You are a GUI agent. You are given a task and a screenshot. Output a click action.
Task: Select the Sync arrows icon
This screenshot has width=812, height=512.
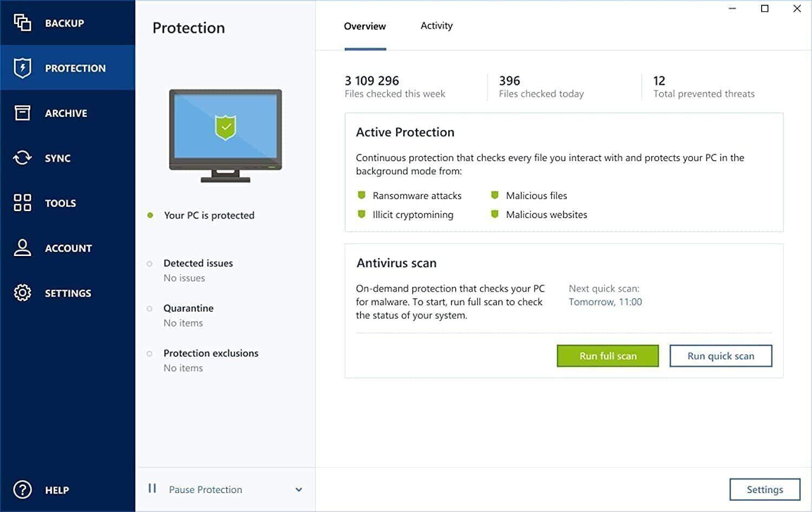point(22,157)
